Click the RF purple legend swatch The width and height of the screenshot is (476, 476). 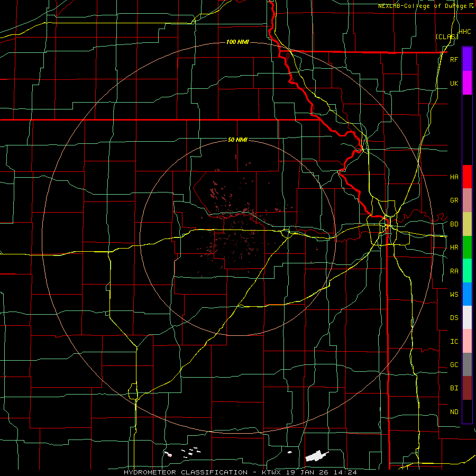(467, 59)
